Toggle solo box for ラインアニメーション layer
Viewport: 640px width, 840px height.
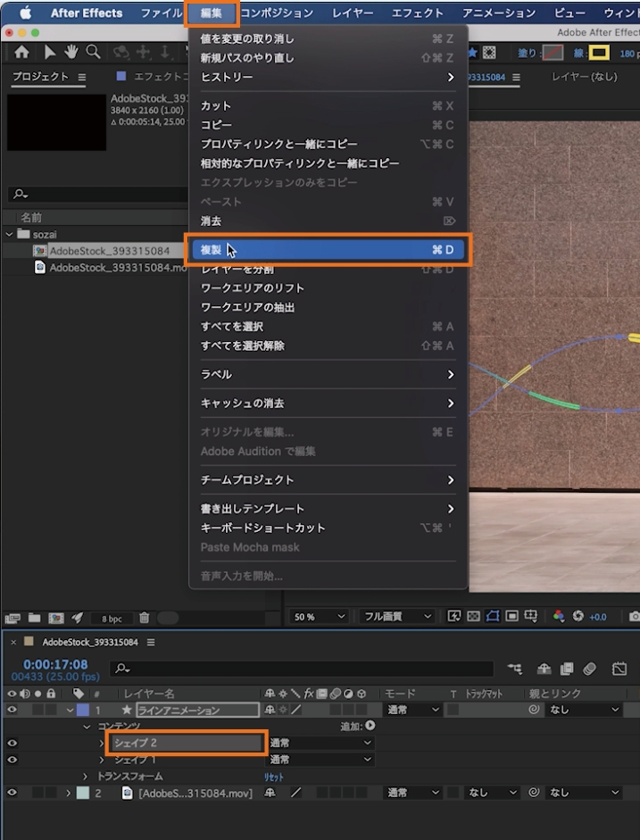(37, 710)
